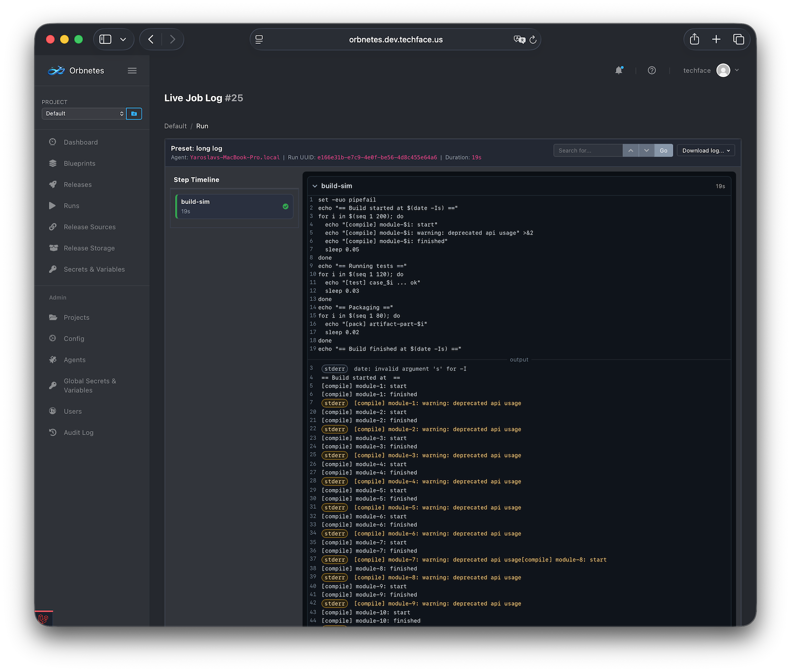Open the Default project dropdown
Image resolution: width=791 pixels, height=672 pixels.
click(x=84, y=114)
